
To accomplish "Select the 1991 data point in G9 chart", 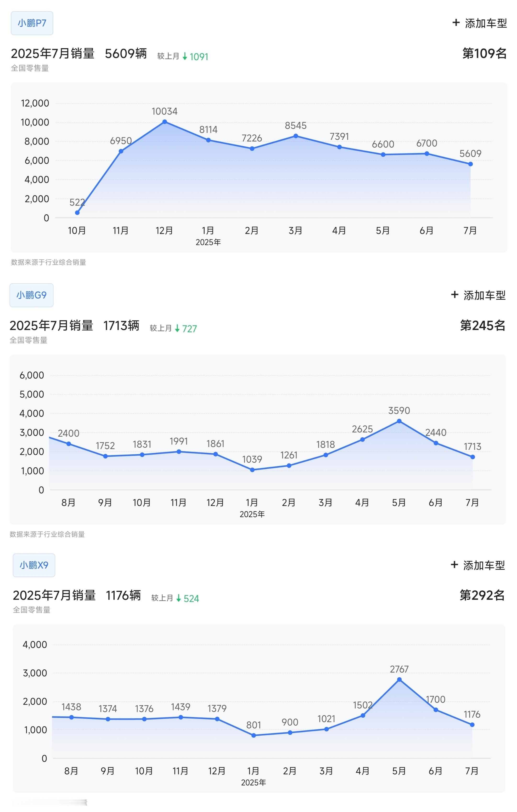I will coord(179,452).
